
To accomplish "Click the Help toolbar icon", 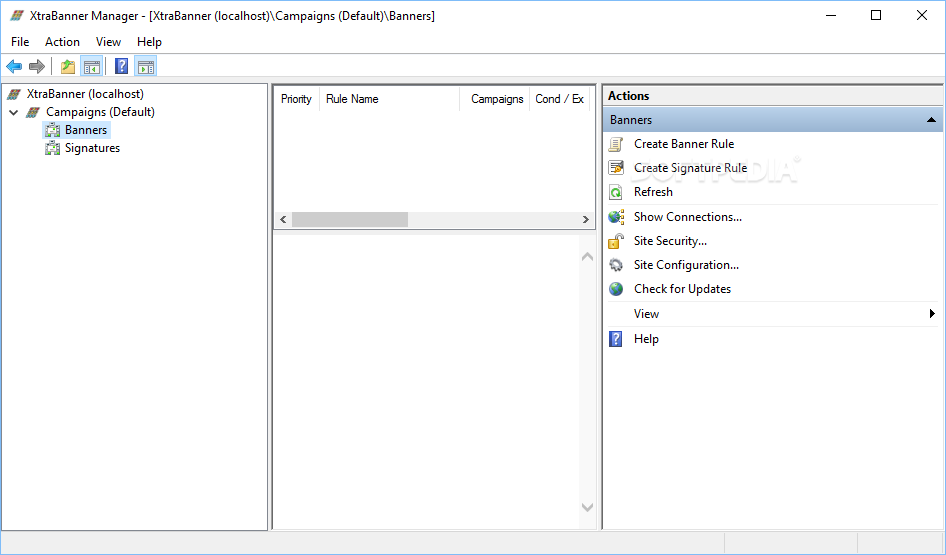I will 121,66.
